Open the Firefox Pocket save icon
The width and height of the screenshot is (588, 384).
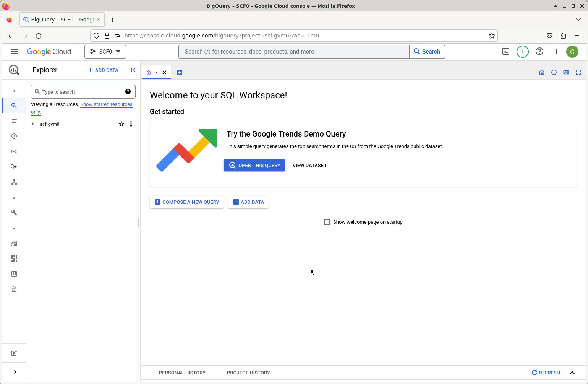click(x=549, y=36)
